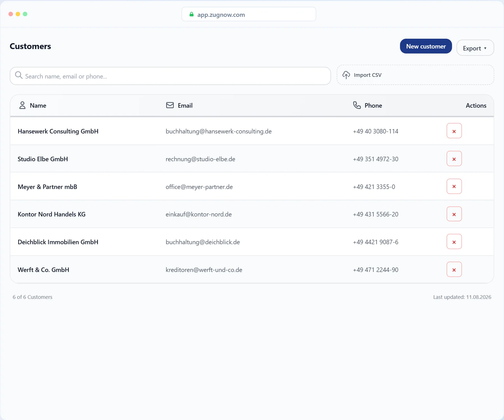Screen dimensions: 504x420
Task: Focus the customer search field
Action: 170,76
